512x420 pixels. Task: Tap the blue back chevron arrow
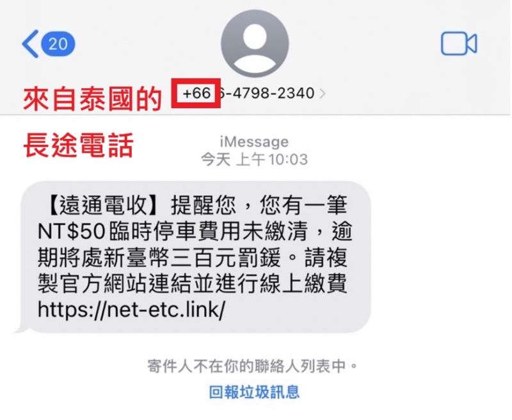click(x=30, y=44)
